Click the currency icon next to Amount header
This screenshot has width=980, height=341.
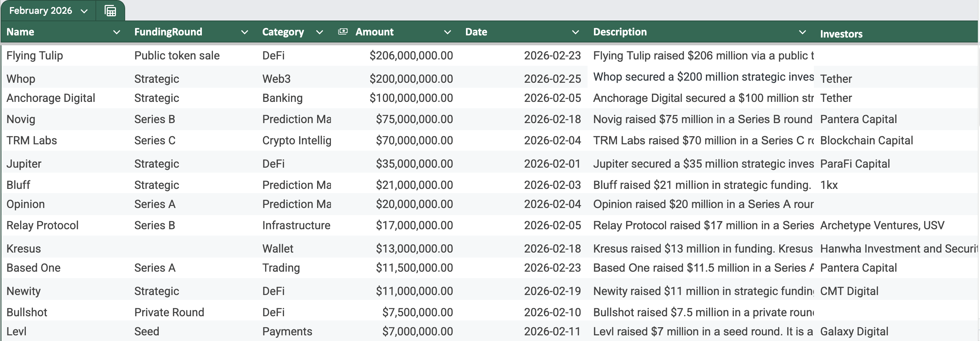(x=343, y=31)
